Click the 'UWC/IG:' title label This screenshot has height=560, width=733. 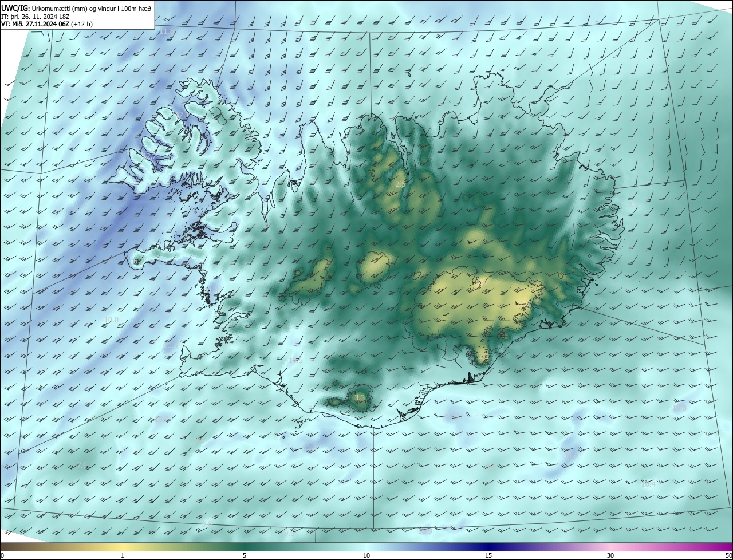pos(15,8)
